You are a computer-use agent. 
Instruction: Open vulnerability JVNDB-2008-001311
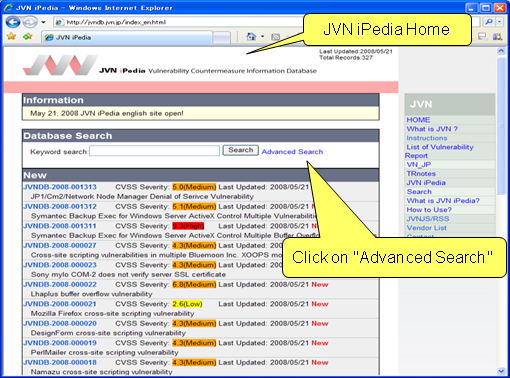(x=60, y=226)
